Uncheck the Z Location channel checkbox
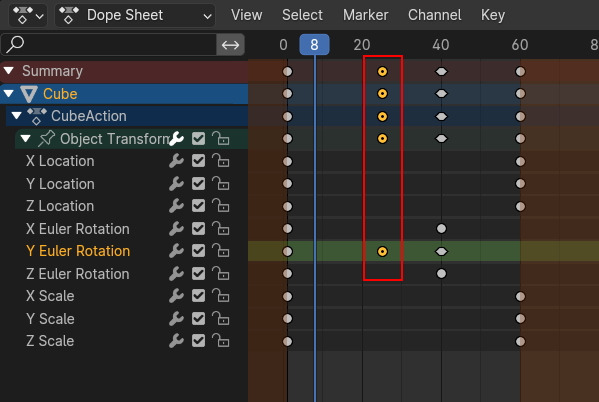599x402 pixels. [198, 206]
